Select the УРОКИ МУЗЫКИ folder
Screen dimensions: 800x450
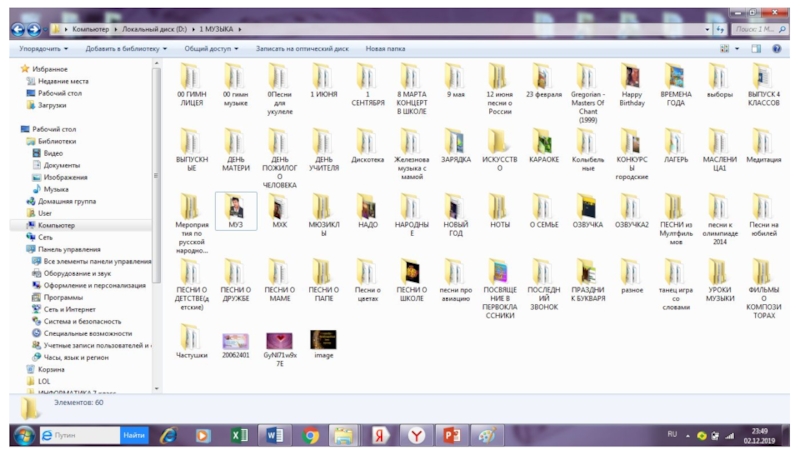tap(719, 280)
